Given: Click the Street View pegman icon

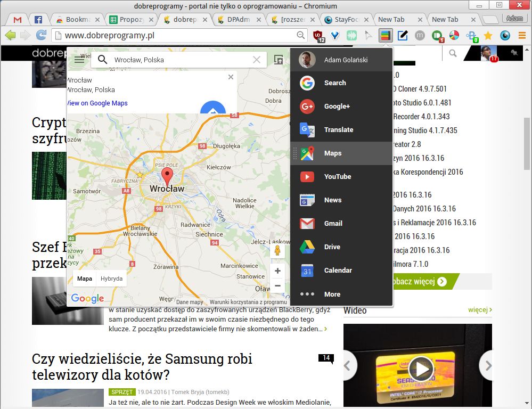Looking at the screenshot, I should (277, 250).
